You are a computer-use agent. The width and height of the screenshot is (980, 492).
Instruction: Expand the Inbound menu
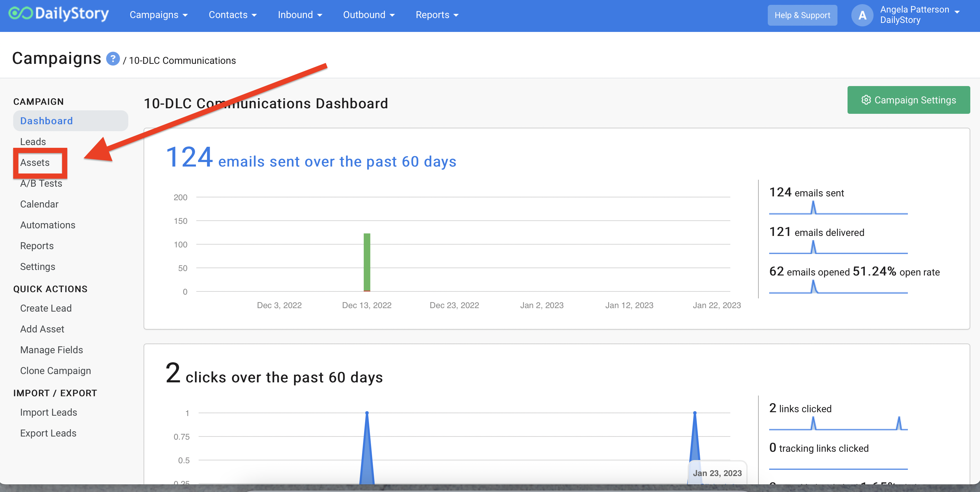[300, 15]
